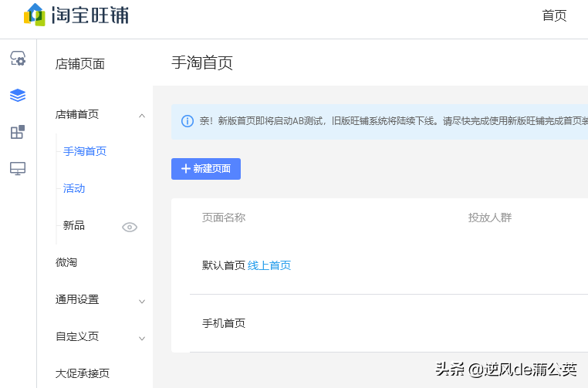Viewport: 588px width, 388px height.
Task: Select 新品 in the left menu
Action: (74, 225)
